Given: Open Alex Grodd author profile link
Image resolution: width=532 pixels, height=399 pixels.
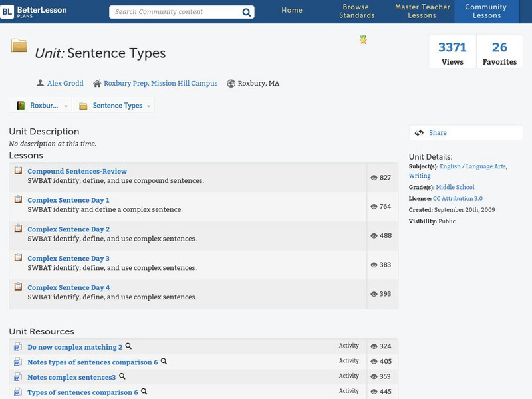Looking at the screenshot, I should [65, 84].
